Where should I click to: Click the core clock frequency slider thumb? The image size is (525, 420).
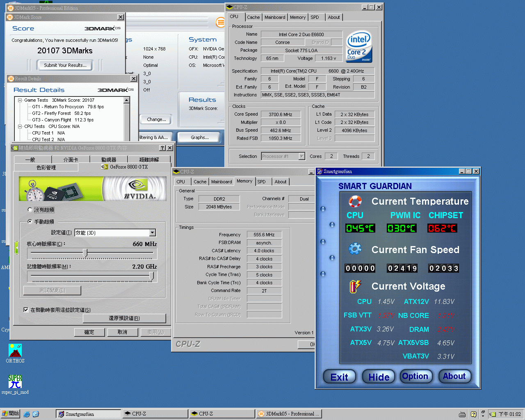coord(85,253)
